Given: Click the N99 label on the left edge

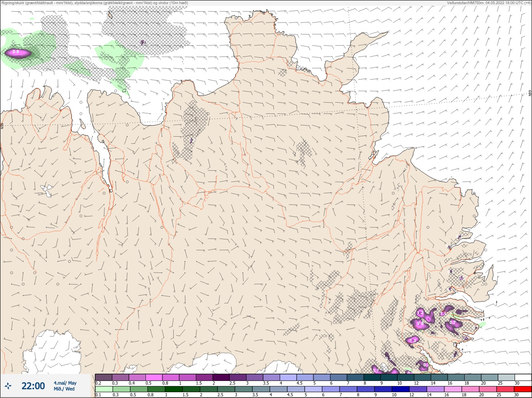Looking at the screenshot, I should click(2, 125).
